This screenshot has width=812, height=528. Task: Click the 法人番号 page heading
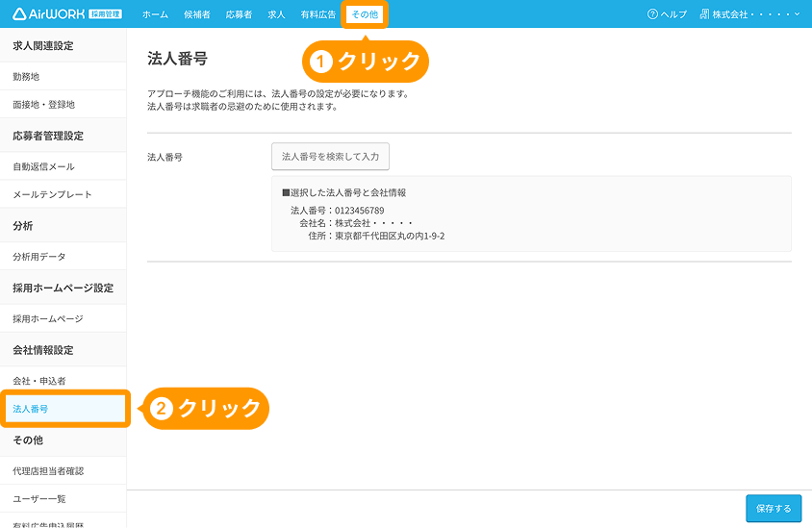[x=178, y=59]
